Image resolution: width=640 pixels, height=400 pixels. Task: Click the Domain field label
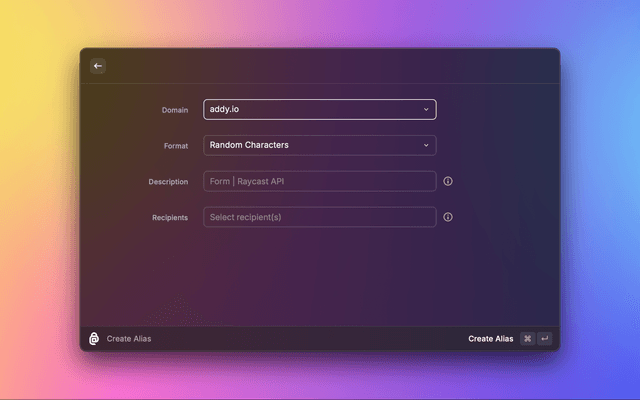[174, 109]
